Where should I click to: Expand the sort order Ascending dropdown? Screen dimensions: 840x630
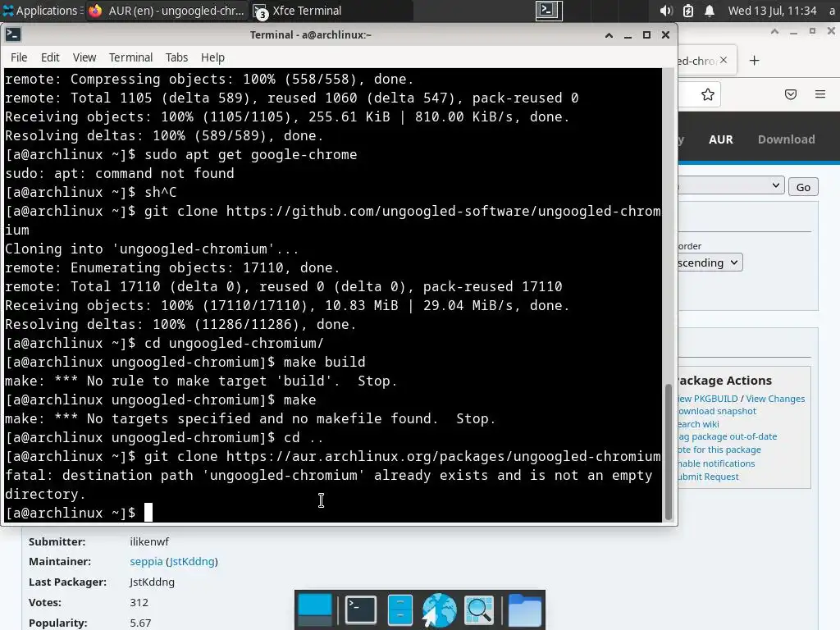710,262
